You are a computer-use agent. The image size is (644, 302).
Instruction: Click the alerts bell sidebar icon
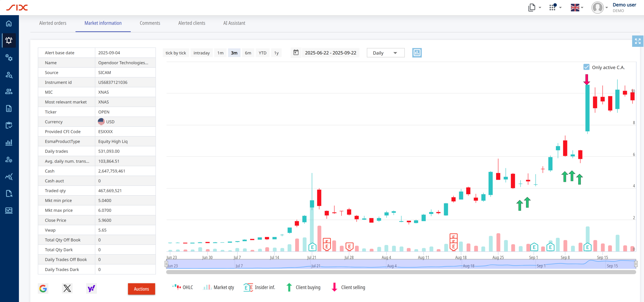click(9, 40)
